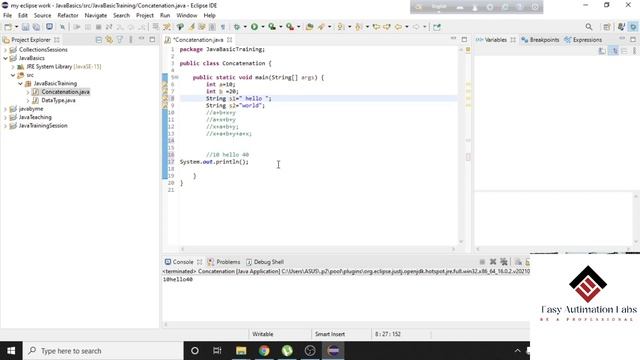This screenshot has width=640, height=360.
Task: Click the editor vertical scrollbar down arrow
Action: coord(461,241)
